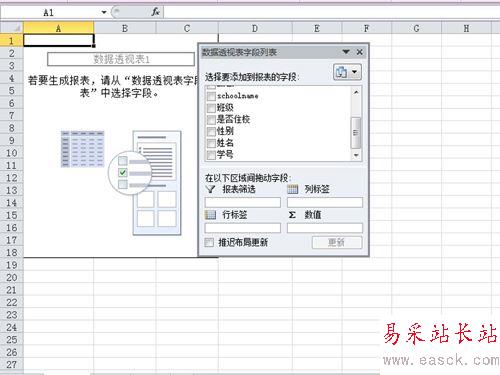Screen dimensions: 500x375
Task: Check the 学号 field
Action: pos(211,155)
